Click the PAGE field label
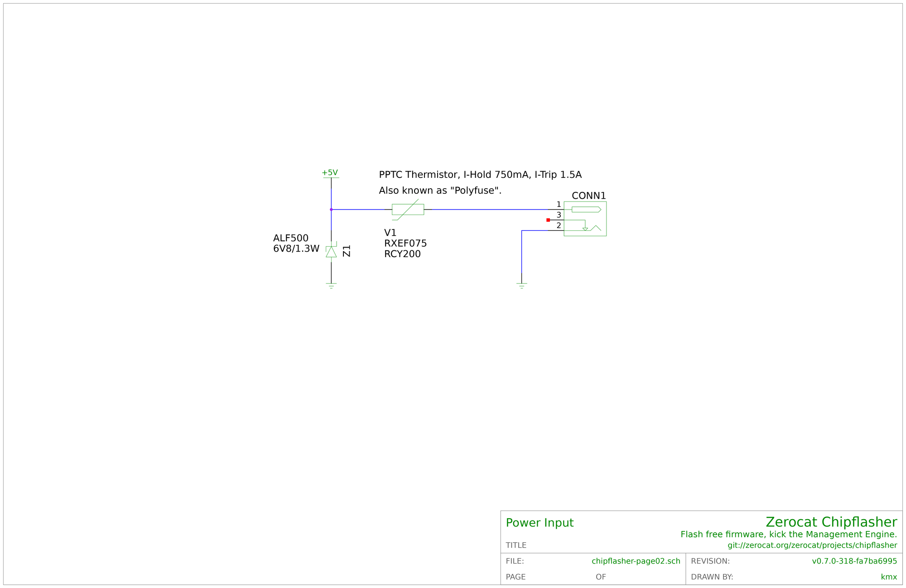906x588 pixels. (x=516, y=577)
